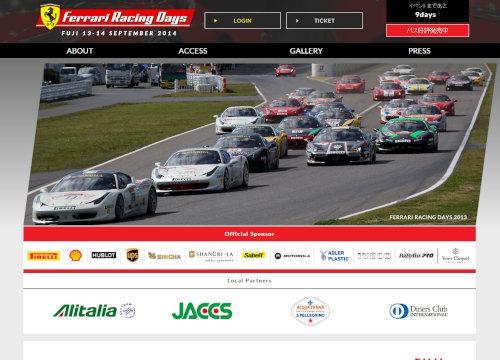The width and height of the screenshot is (500, 360).
Task: Select the Iveco sponsor logo
Action: point(374,256)
